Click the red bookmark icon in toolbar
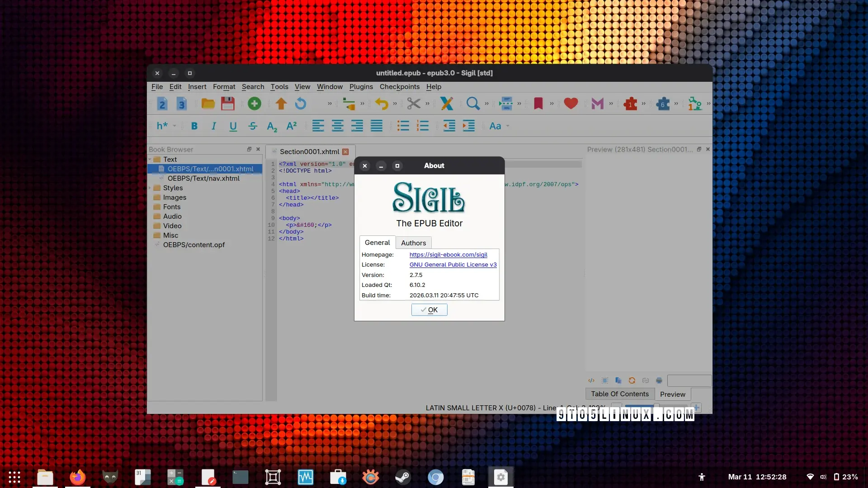This screenshot has width=868, height=488. click(538, 104)
